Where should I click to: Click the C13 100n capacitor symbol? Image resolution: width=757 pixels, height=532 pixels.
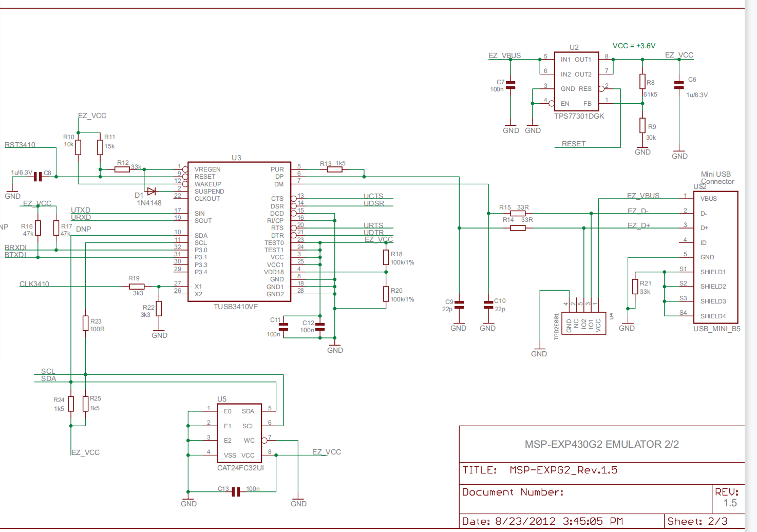(x=236, y=492)
